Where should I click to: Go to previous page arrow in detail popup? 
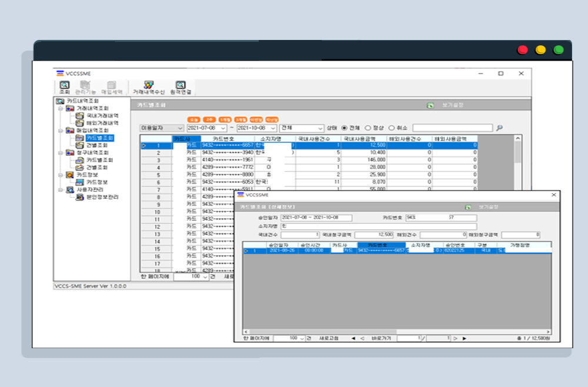point(362,338)
